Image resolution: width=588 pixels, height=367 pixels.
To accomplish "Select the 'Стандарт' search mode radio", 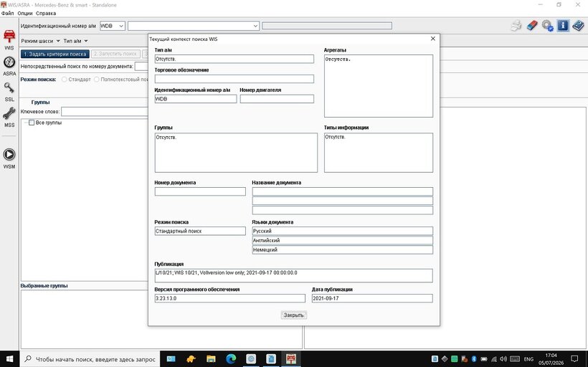I will pyautogui.click(x=65, y=80).
